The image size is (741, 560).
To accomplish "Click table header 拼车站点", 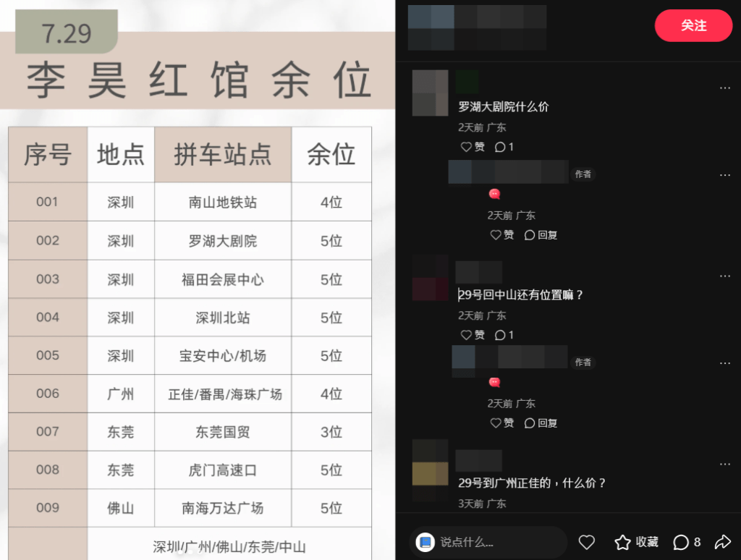I will click(x=223, y=155).
